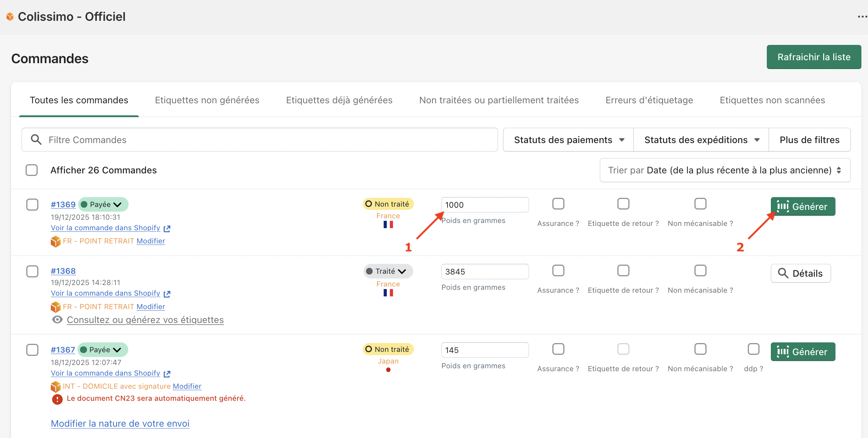Click the Colissimo orange box logo
Image resolution: width=868 pixels, height=438 pixels.
click(x=10, y=16)
